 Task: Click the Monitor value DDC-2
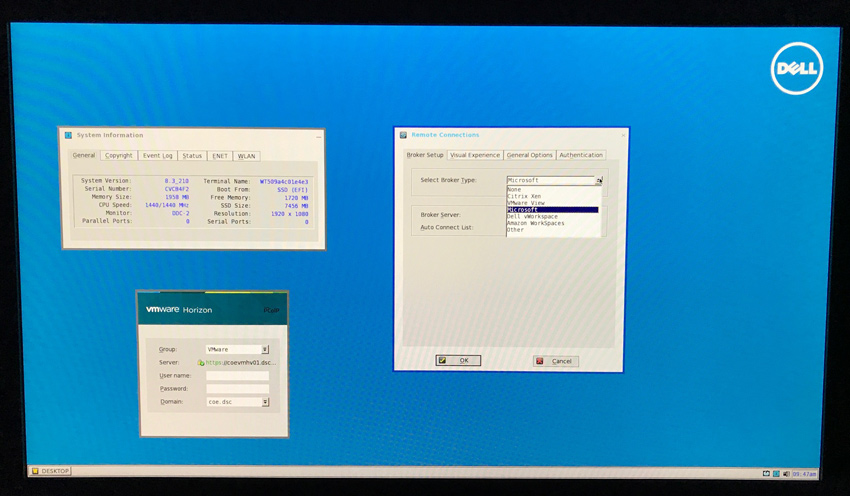tap(181, 214)
